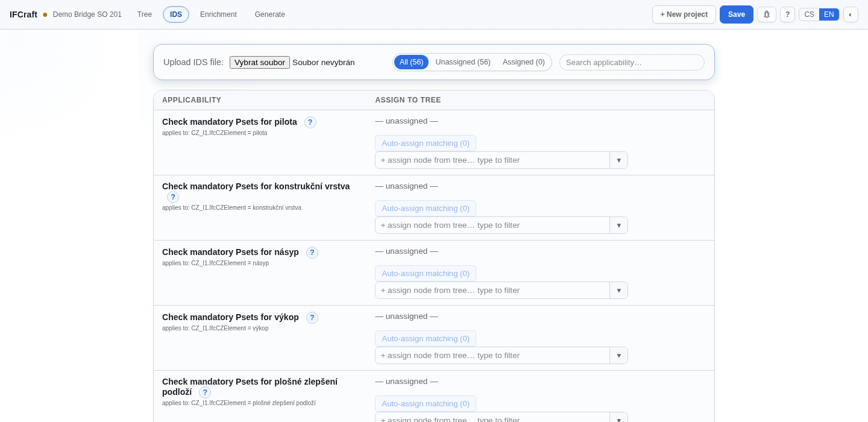Click the Save button
Viewport: 868px width, 422px height.
pyautogui.click(x=737, y=14)
